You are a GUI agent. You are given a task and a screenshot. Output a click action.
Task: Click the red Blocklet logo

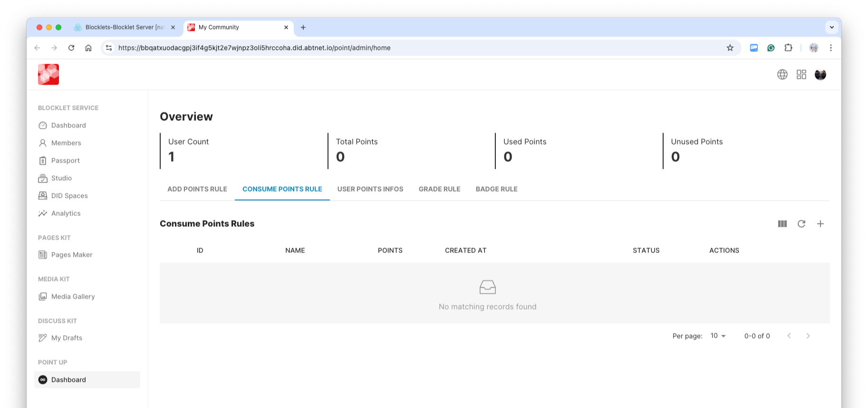48,75
